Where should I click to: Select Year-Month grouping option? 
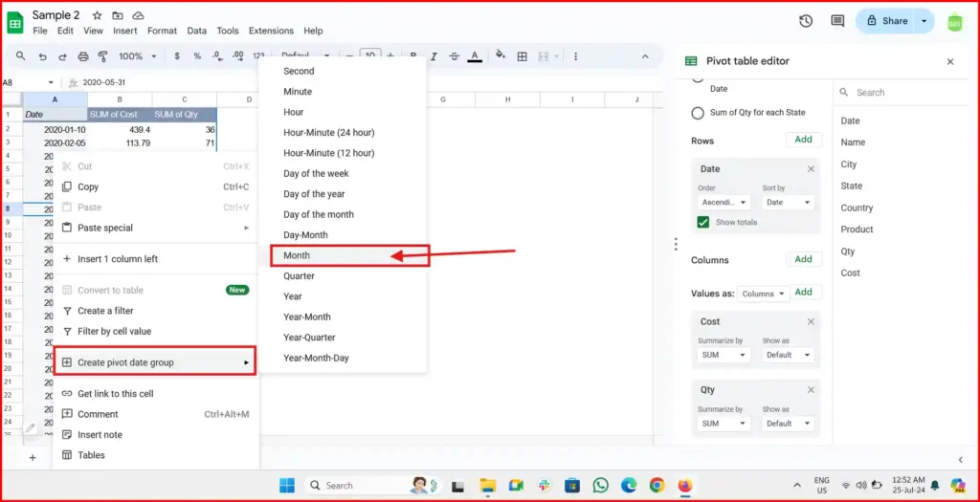click(x=343, y=317)
